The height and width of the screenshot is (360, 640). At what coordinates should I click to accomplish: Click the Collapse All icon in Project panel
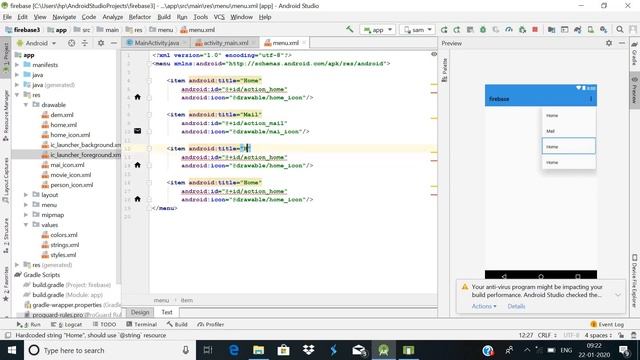[x=84, y=43]
